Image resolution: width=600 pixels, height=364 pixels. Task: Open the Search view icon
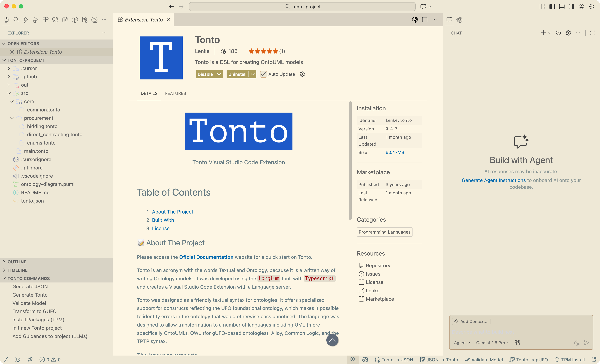[x=16, y=20]
